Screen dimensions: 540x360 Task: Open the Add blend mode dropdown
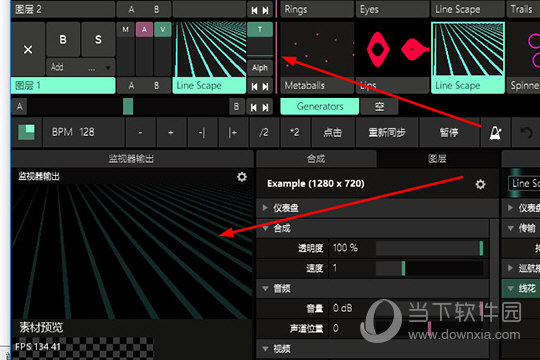(x=81, y=67)
